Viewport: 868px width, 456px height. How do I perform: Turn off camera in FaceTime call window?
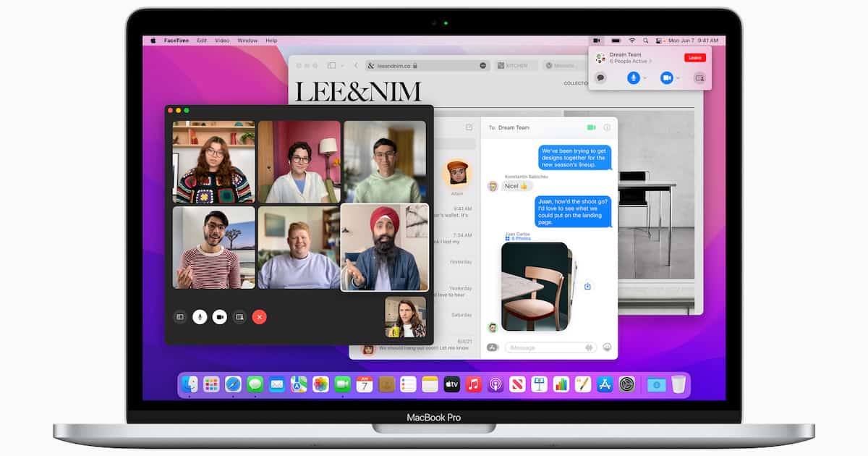coord(219,317)
